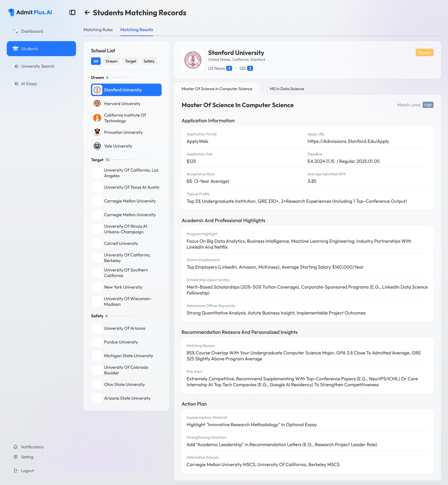Click the large Stanford University seal thumbnail
Viewport: 448px width, 485px height.
pos(193,60)
